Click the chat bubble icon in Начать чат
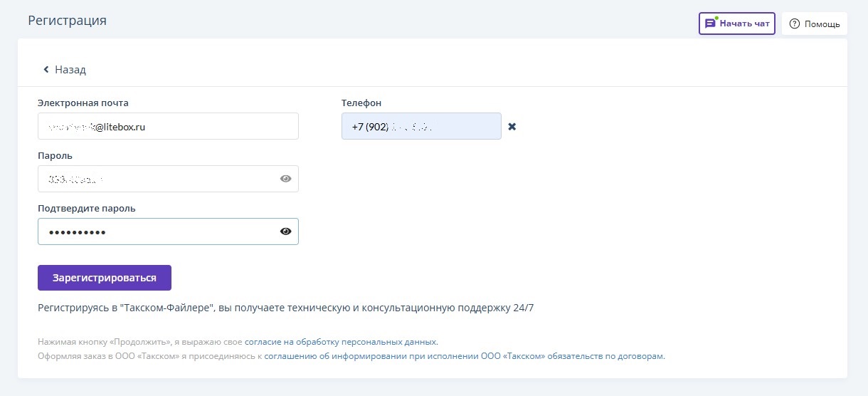 click(710, 23)
